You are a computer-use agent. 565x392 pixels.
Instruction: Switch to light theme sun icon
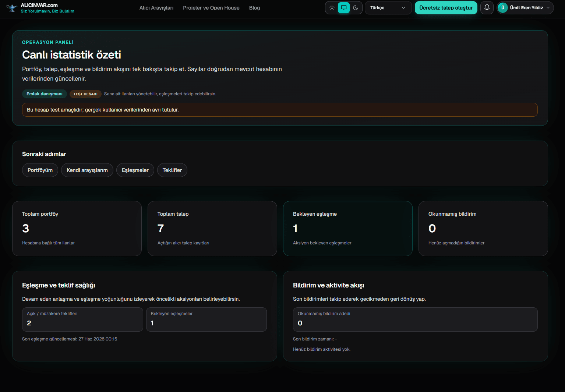[332, 8]
